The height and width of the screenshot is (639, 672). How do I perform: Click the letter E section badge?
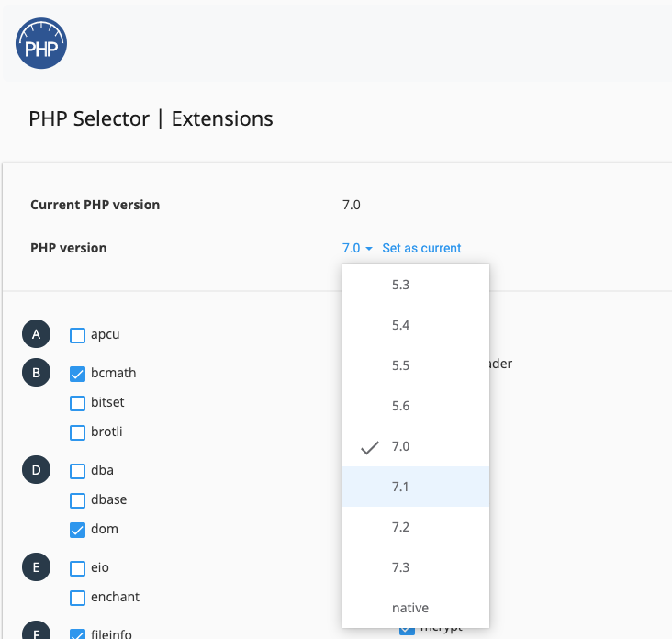(37, 567)
